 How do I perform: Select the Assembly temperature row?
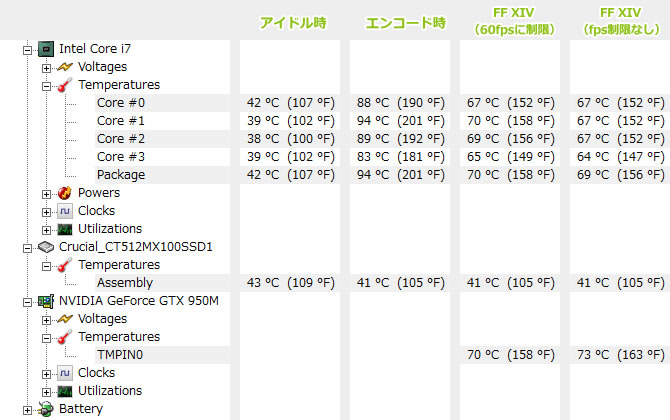[162, 283]
